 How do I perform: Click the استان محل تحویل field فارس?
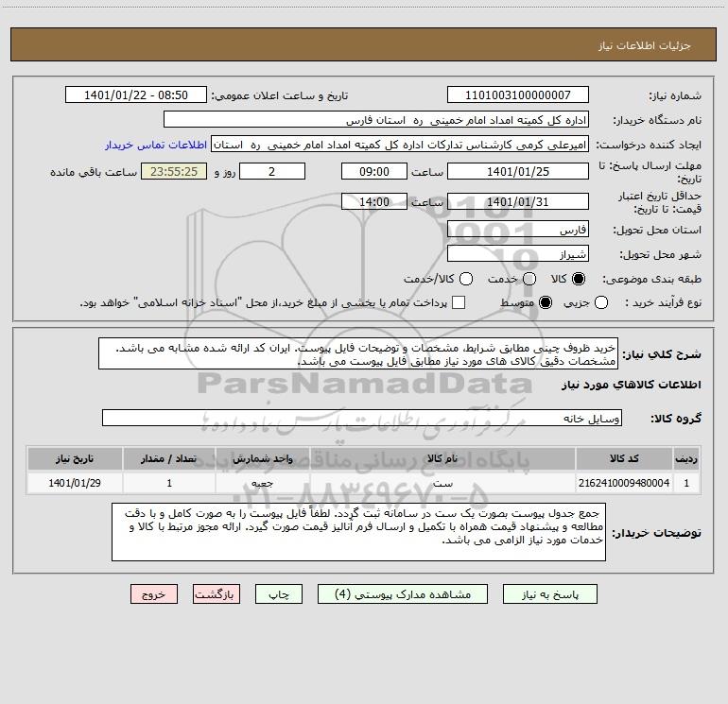tap(518, 230)
